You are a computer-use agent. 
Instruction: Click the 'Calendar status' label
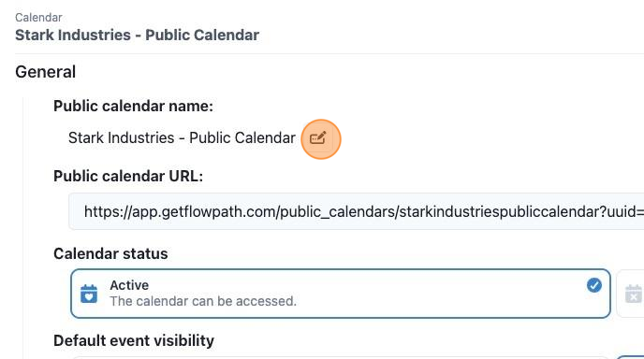110,253
